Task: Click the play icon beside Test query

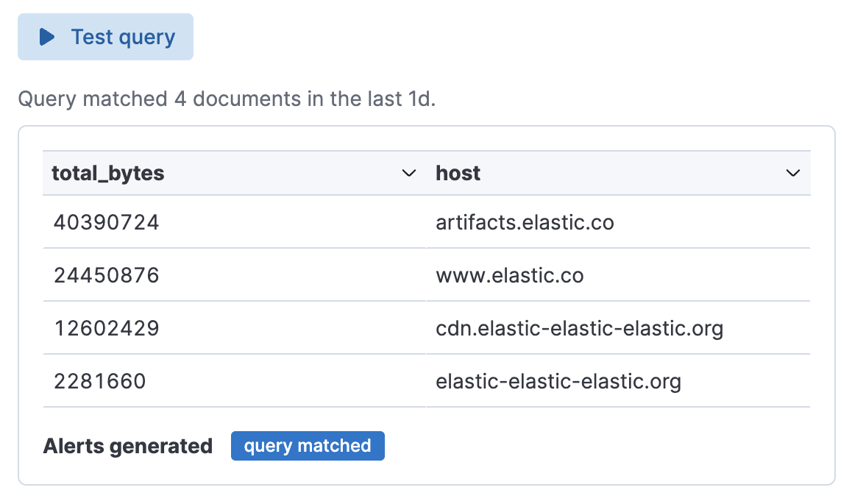Action: coord(46,36)
